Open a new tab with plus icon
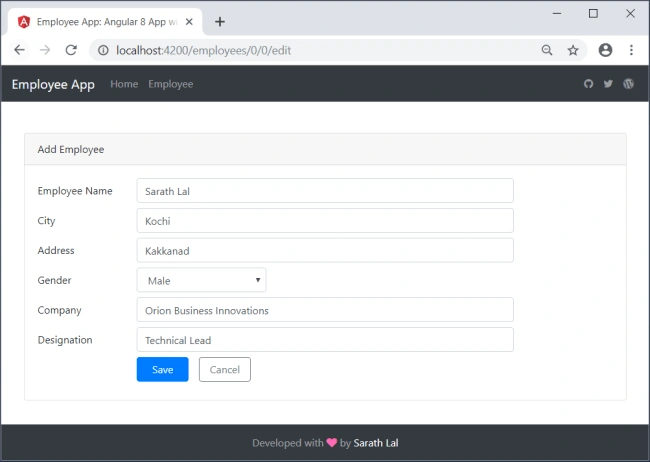 click(220, 22)
